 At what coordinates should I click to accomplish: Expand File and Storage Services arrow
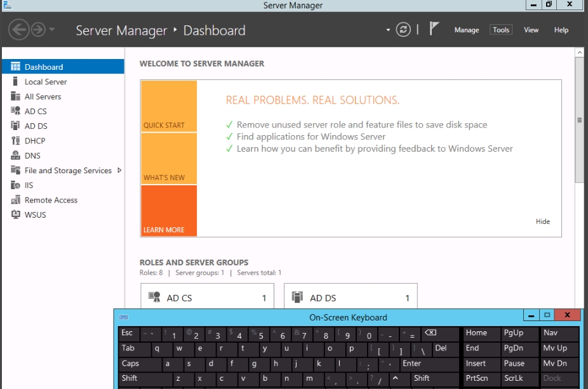click(119, 170)
